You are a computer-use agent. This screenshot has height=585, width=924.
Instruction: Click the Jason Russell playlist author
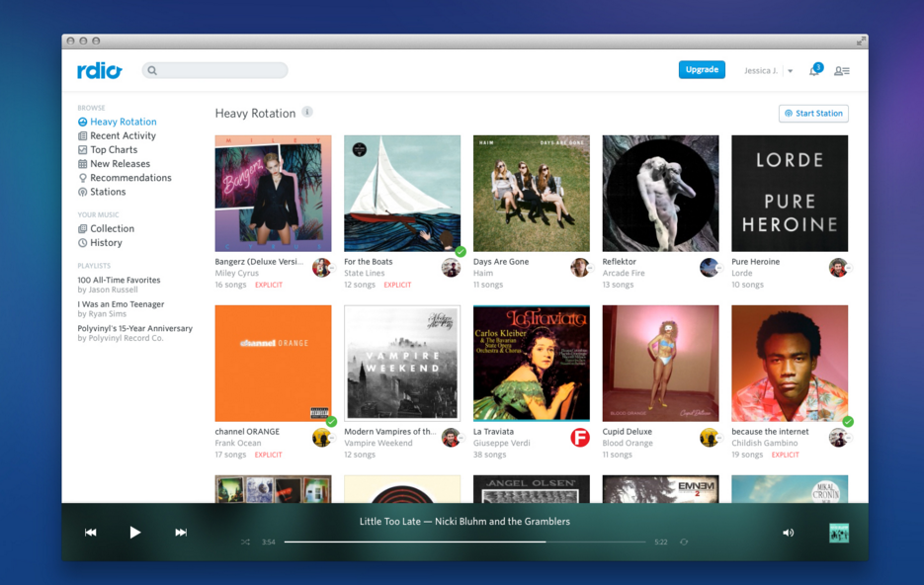113,290
